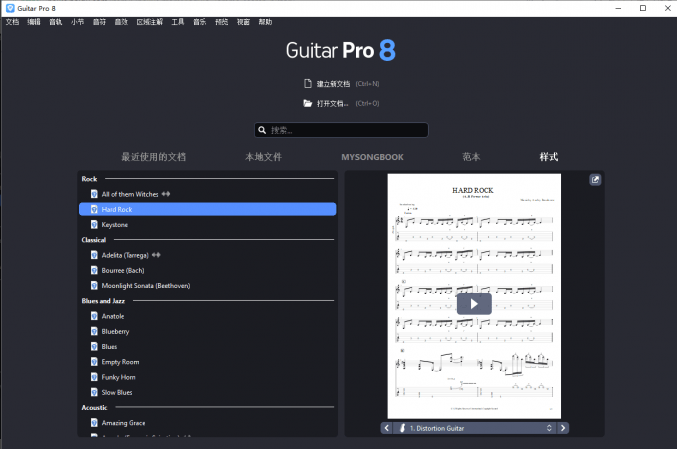Image resolution: width=677 pixels, height=449 pixels.
Task: Open the 小节 menu
Action: (77, 22)
